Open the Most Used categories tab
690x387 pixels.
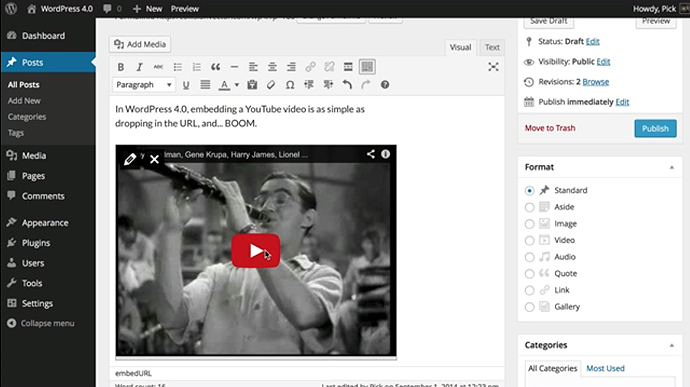606,369
